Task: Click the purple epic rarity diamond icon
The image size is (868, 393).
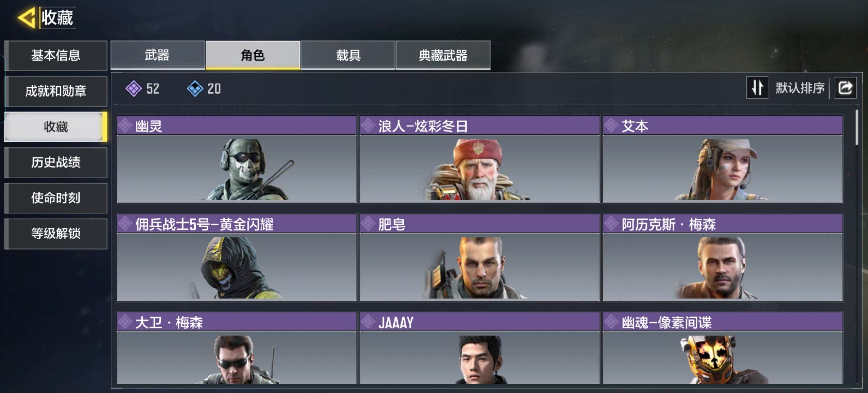Action: point(134,89)
